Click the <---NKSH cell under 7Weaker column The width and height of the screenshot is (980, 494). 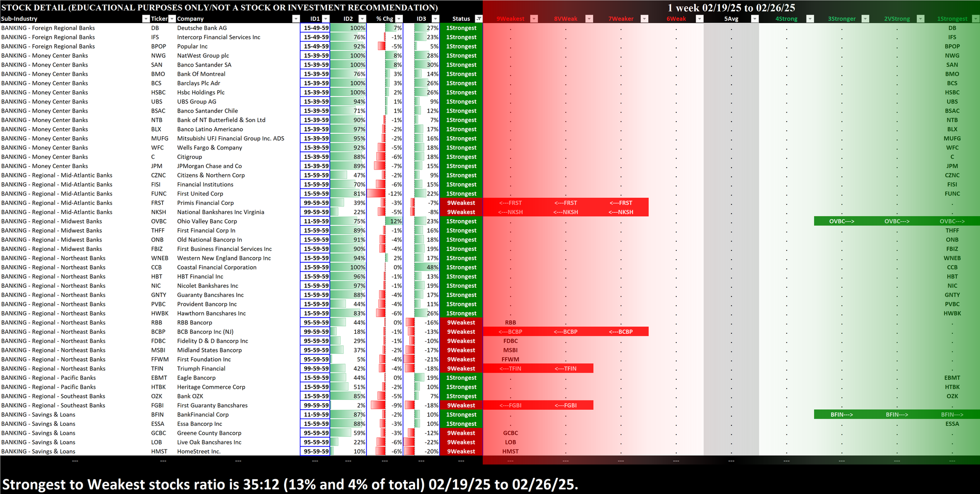pyautogui.click(x=621, y=212)
